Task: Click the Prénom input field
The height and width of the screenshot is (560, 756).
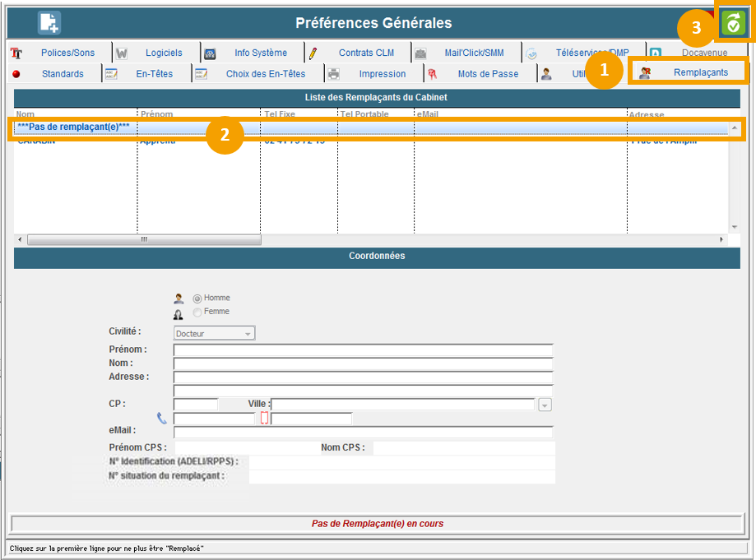Action: (x=363, y=349)
